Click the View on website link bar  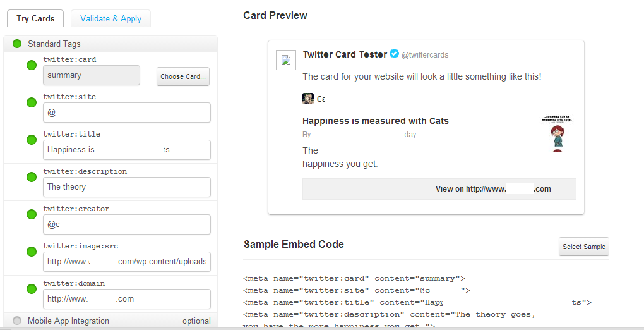[x=439, y=189]
